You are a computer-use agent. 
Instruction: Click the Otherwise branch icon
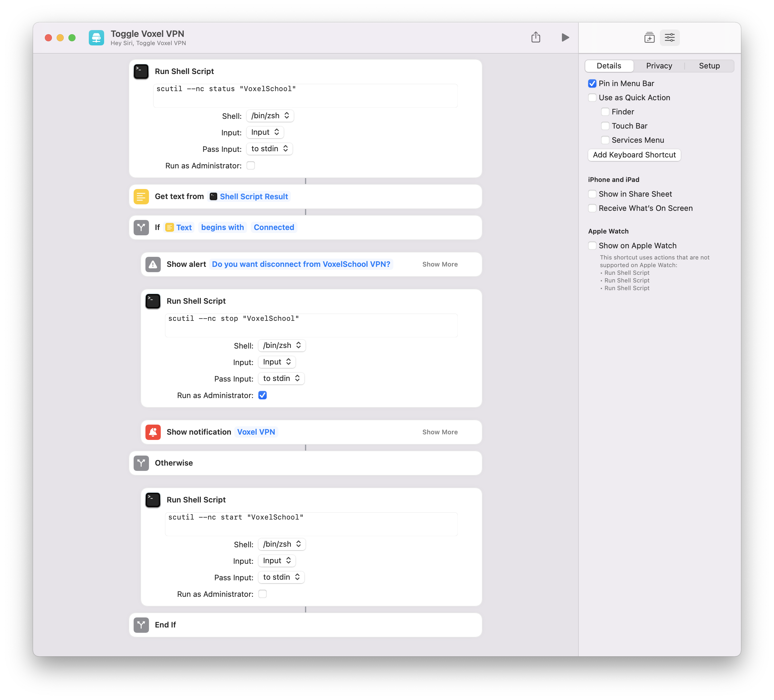point(141,463)
